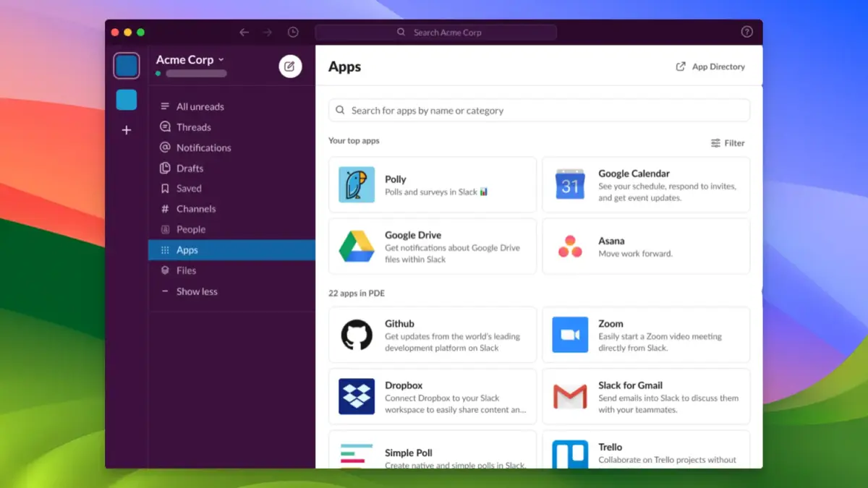This screenshot has width=868, height=488.
Task: Add a workspace with the plus icon
Action: pyautogui.click(x=126, y=130)
